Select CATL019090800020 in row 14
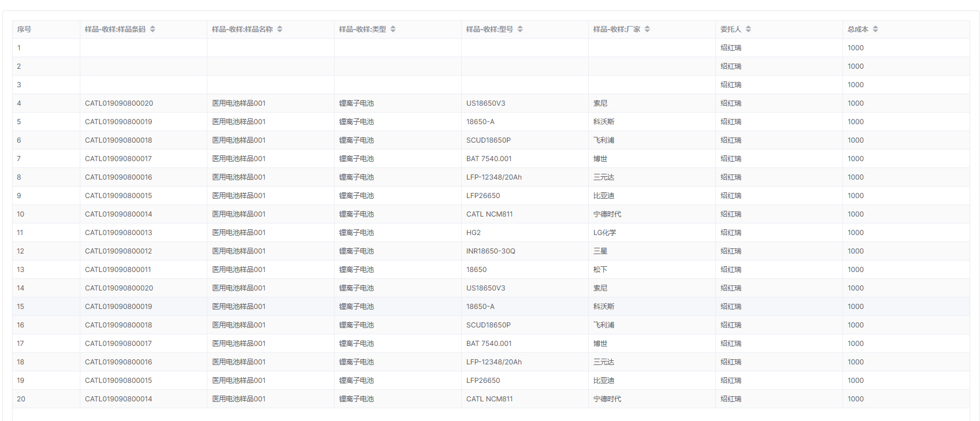The width and height of the screenshot is (980, 421). [119, 288]
